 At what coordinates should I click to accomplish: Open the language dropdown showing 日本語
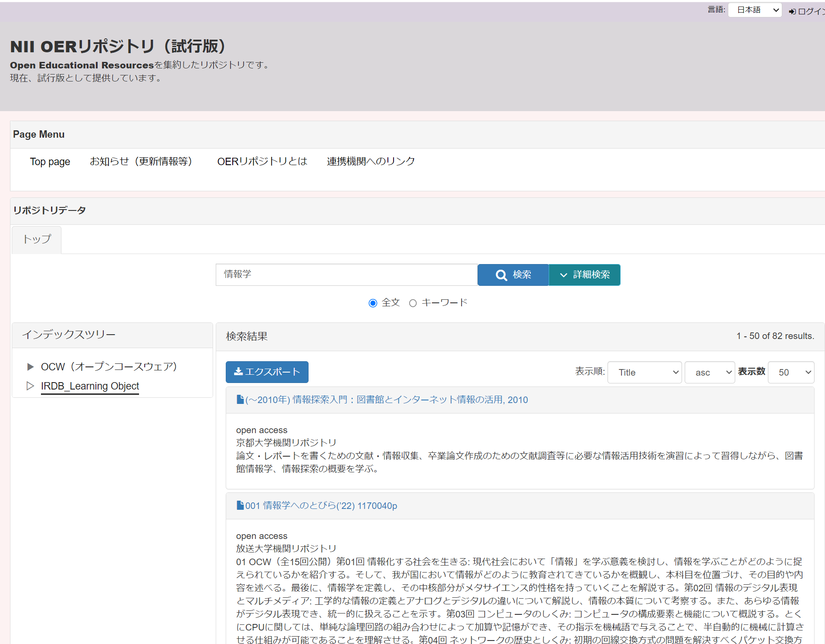[755, 10]
